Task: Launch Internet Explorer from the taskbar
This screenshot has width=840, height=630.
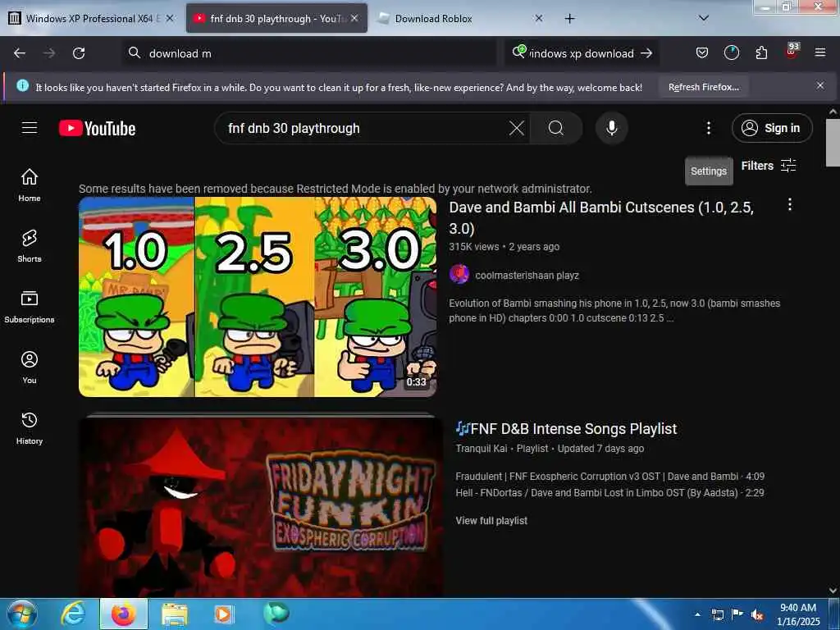Action: [x=73, y=614]
